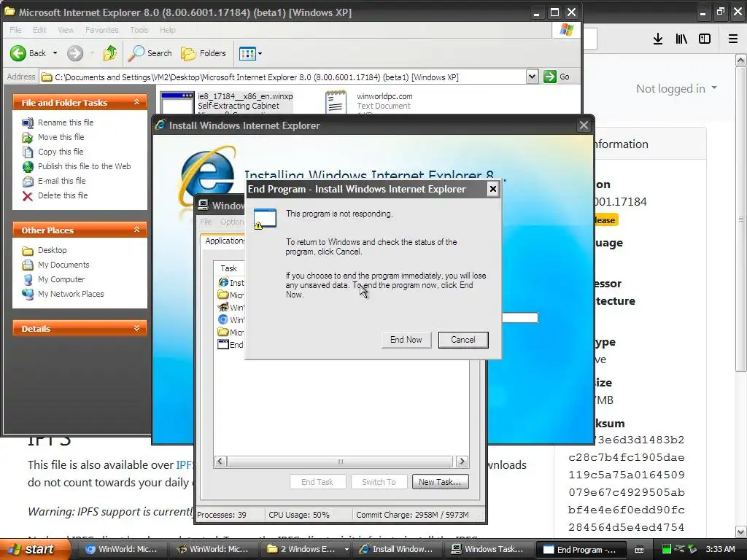Click browser library icon
747x560 pixels.
point(681,39)
